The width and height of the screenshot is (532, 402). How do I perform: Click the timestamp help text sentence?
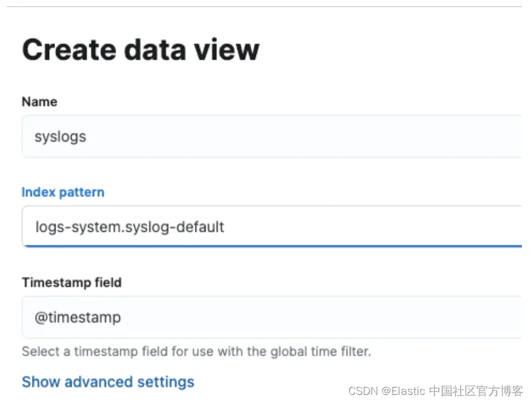pos(196,352)
